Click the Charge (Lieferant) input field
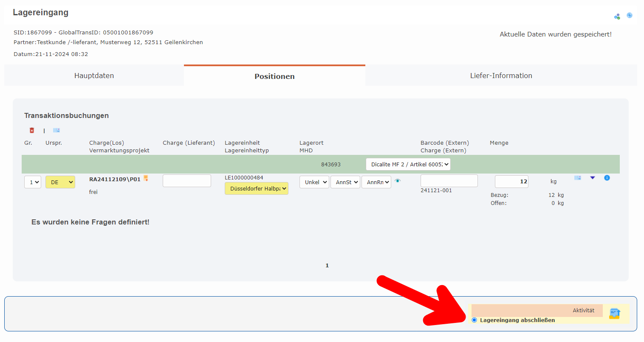Viewport: 644px width, 342px height. [x=187, y=181]
